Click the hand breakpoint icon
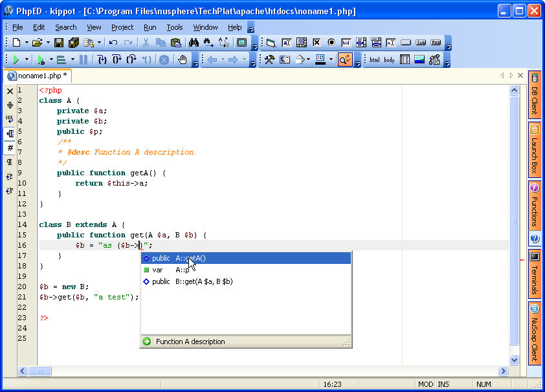Image resolution: width=545 pixels, height=392 pixels. 182,60
